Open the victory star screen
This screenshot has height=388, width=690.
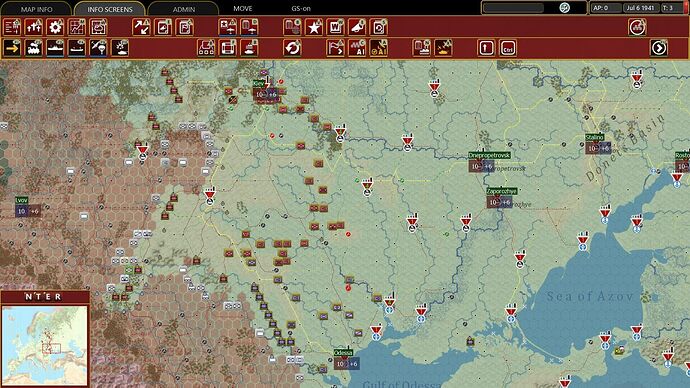pos(314,27)
